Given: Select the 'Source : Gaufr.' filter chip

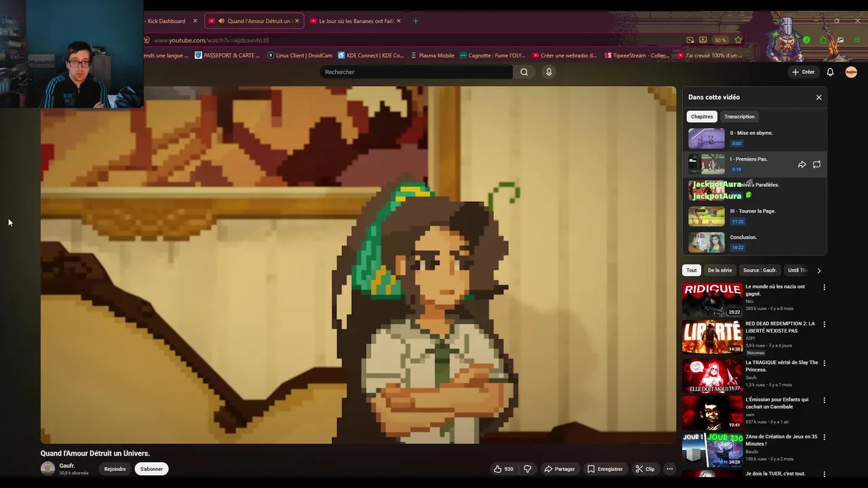Looking at the screenshot, I should click(759, 270).
